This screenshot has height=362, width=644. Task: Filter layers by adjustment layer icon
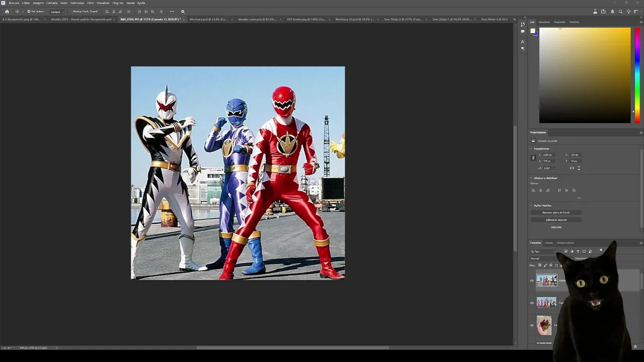pyautogui.click(x=572, y=251)
